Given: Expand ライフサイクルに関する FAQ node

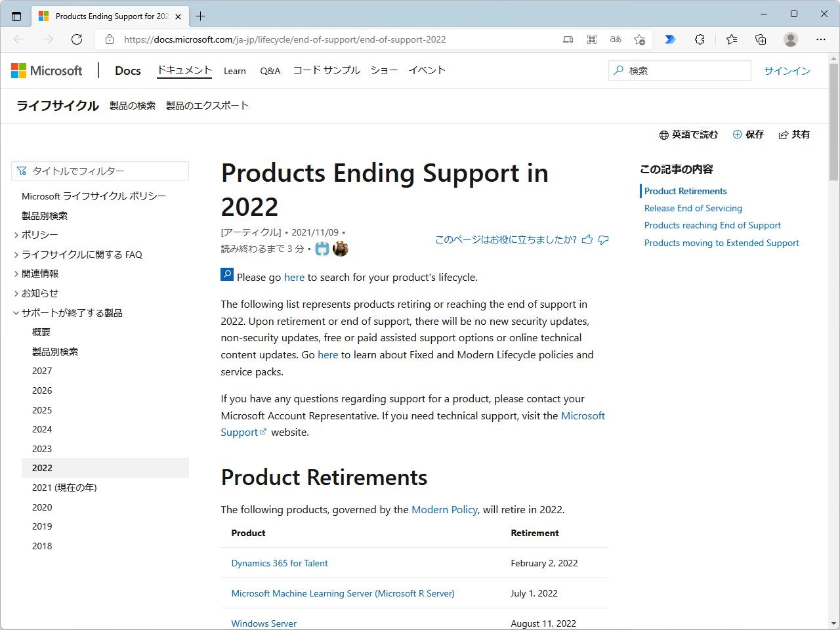Looking at the screenshot, I should tap(16, 255).
